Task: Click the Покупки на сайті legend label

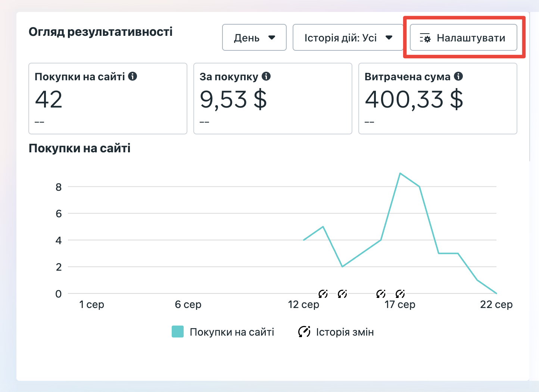Action: 232,332
